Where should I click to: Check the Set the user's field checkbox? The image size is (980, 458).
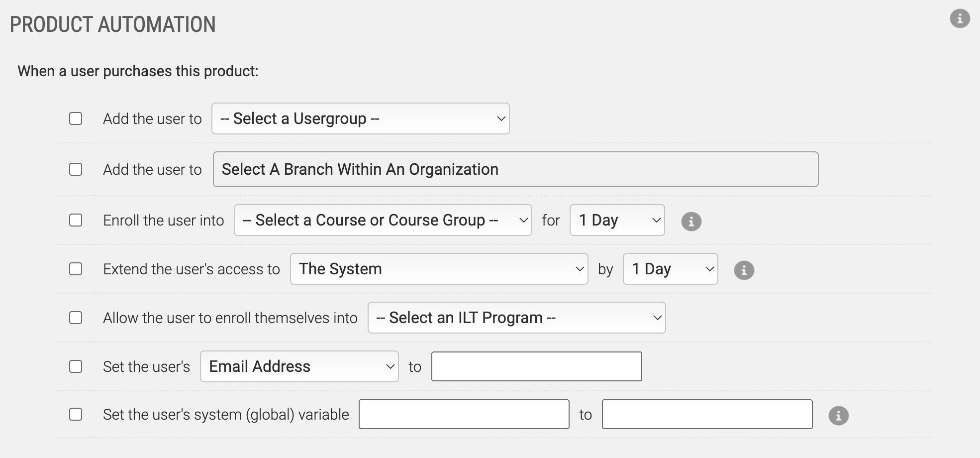[76, 366]
